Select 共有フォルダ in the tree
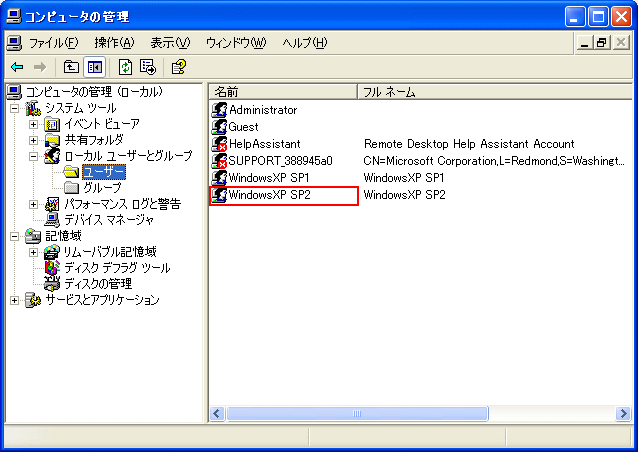 pyautogui.click(x=94, y=140)
